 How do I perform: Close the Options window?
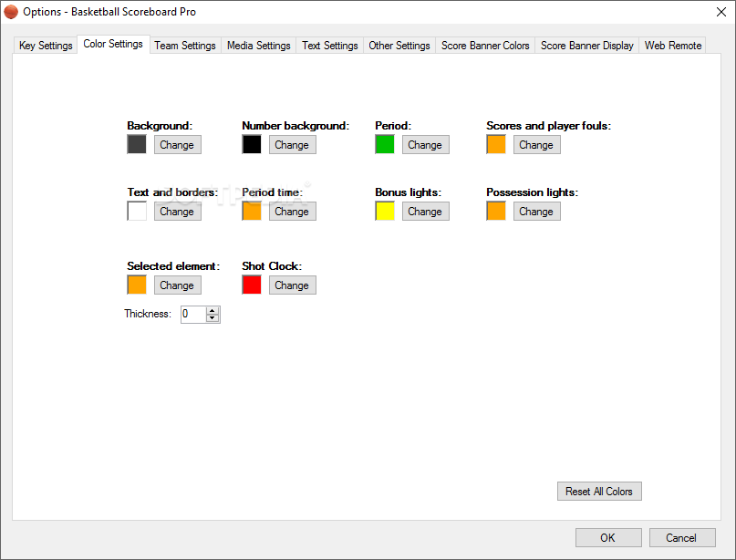pos(721,12)
